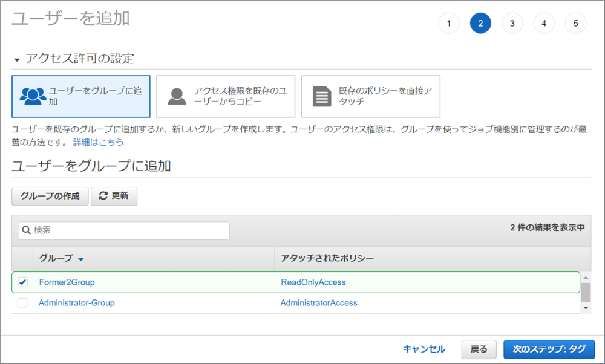Check the Administrator-Group checkbox
The width and height of the screenshot is (605, 364).
pyautogui.click(x=23, y=303)
